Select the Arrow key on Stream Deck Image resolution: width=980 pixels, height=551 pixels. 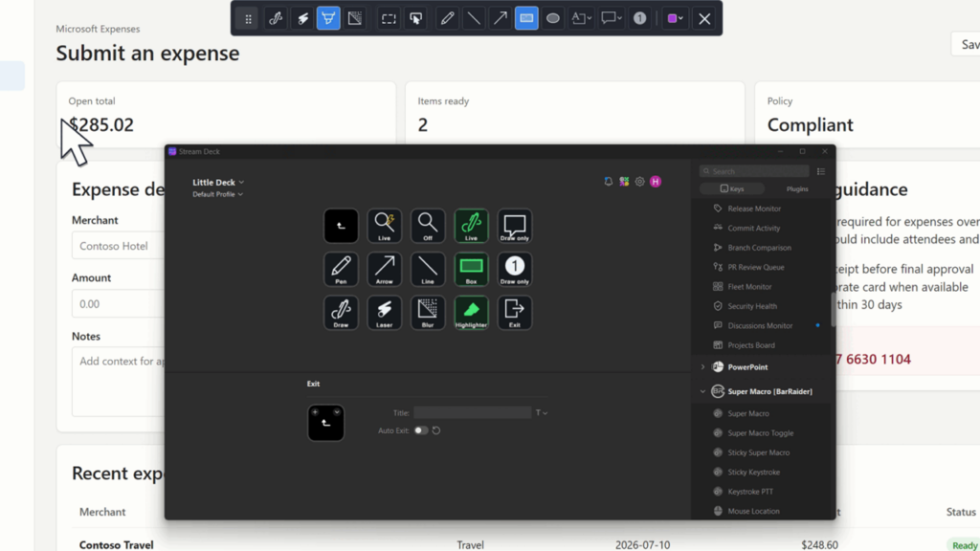click(385, 269)
